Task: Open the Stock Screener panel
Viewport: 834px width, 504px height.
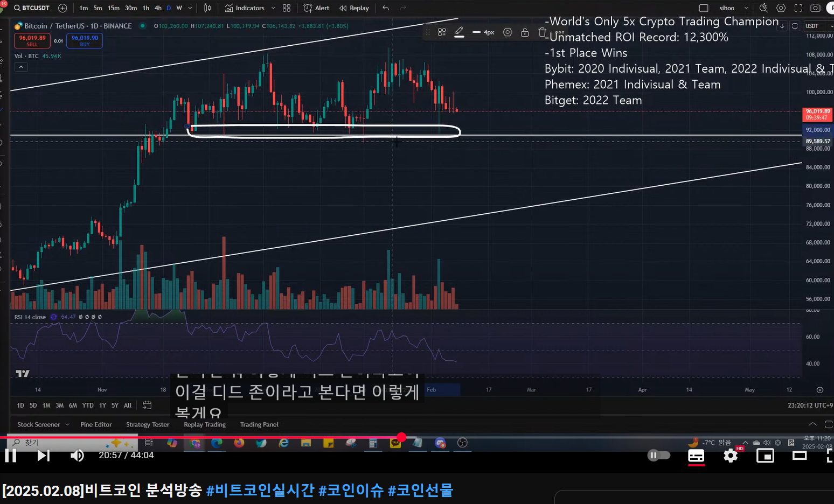Action: (39, 424)
